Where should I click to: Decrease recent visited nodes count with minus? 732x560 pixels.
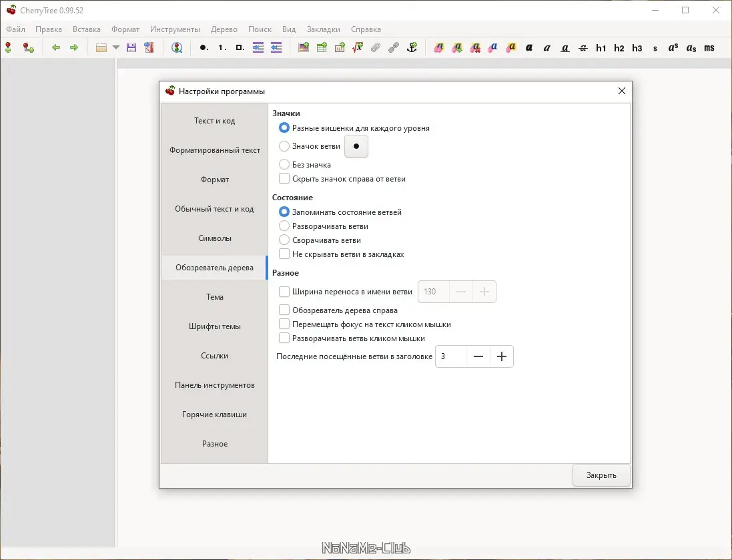coord(478,356)
